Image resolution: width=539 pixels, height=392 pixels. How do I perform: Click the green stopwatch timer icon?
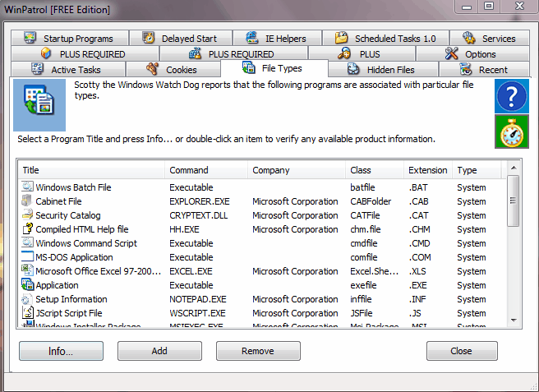tap(512, 132)
